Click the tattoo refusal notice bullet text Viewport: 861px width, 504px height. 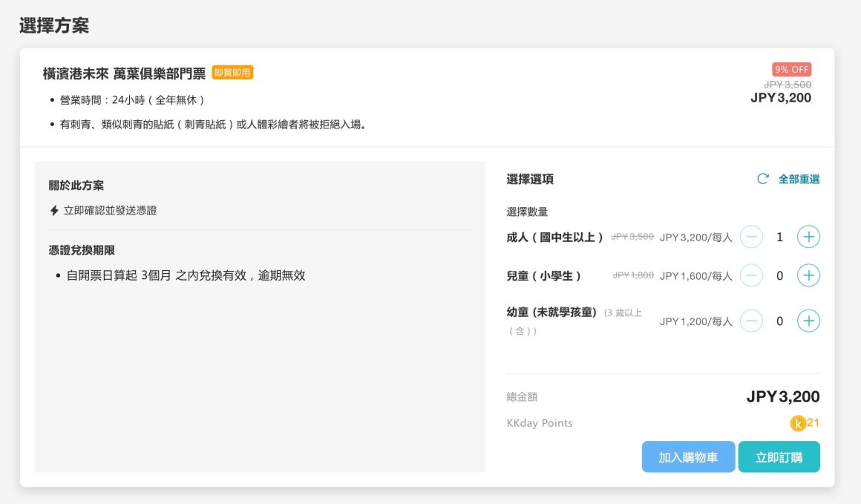(x=213, y=125)
